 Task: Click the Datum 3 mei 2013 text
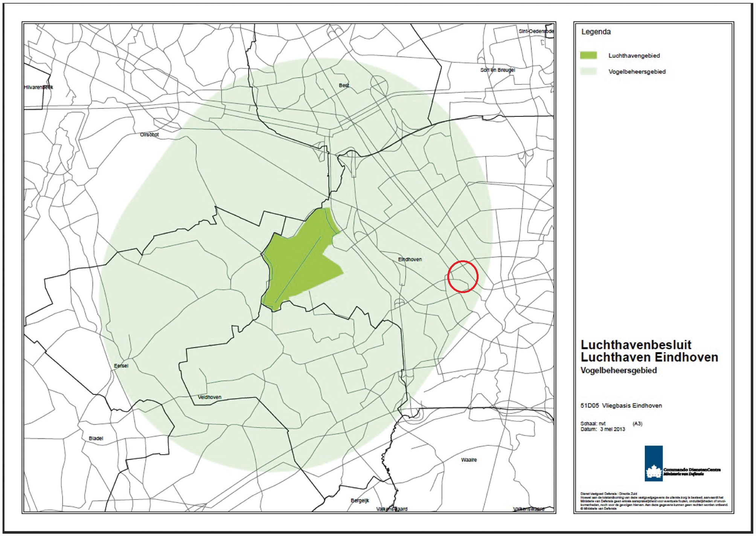[x=602, y=429]
